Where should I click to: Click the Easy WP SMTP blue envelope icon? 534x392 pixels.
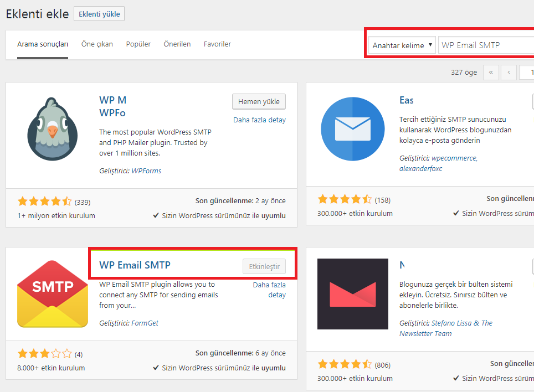(x=352, y=129)
